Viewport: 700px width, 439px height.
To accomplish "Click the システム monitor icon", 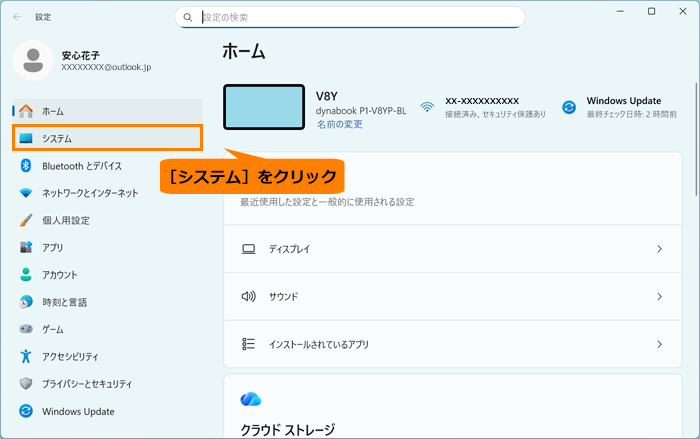I will click(26, 138).
